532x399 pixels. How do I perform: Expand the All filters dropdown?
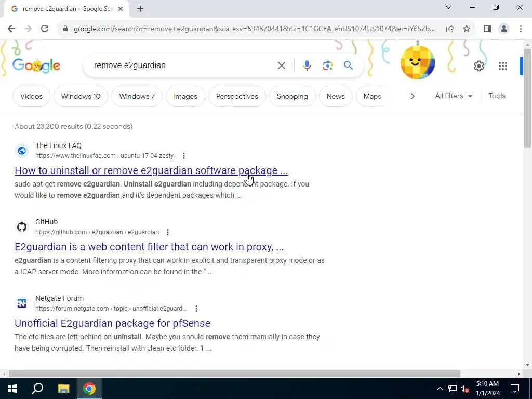point(454,96)
